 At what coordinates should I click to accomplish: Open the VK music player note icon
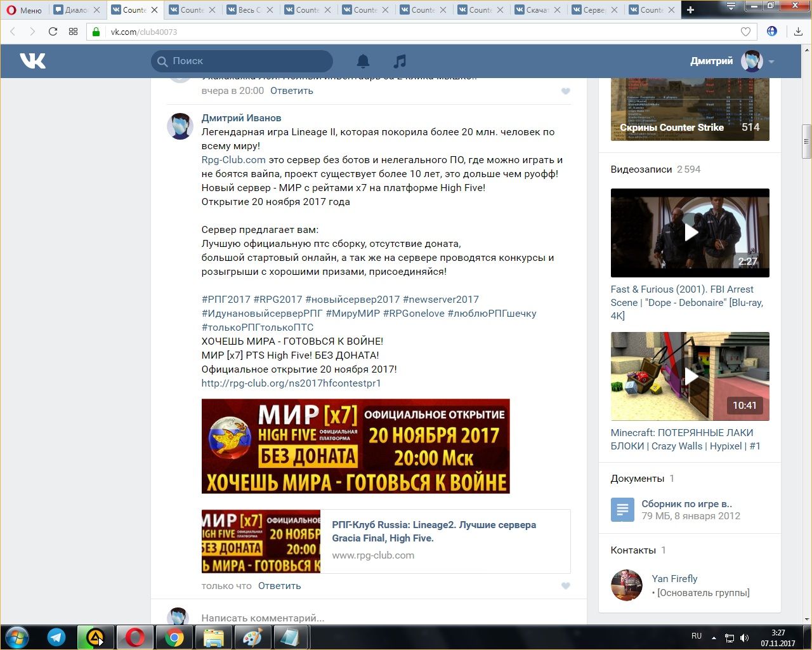point(400,61)
